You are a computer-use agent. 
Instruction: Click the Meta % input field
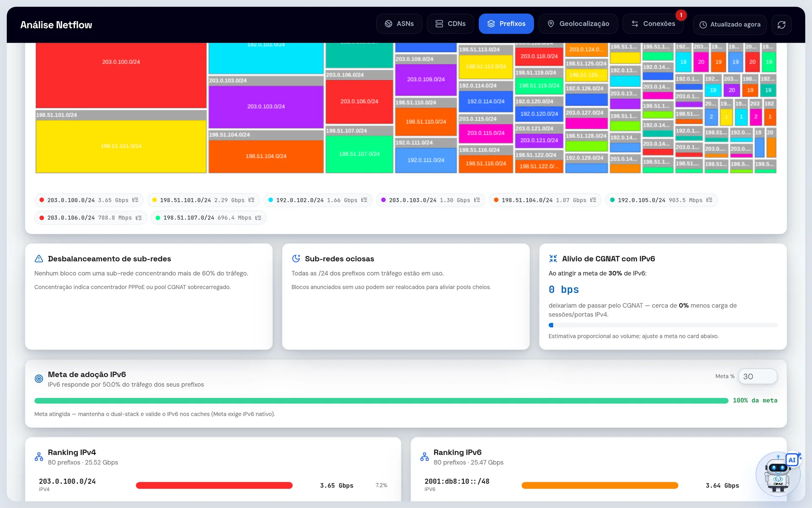(x=757, y=376)
